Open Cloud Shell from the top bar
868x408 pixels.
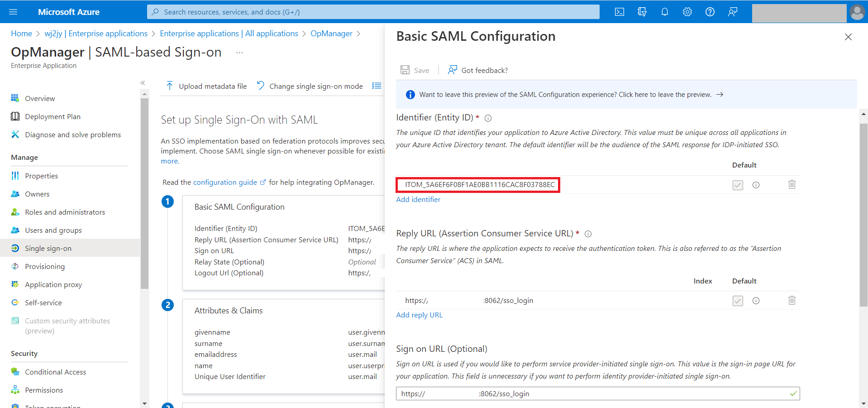(x=620, y=12)
